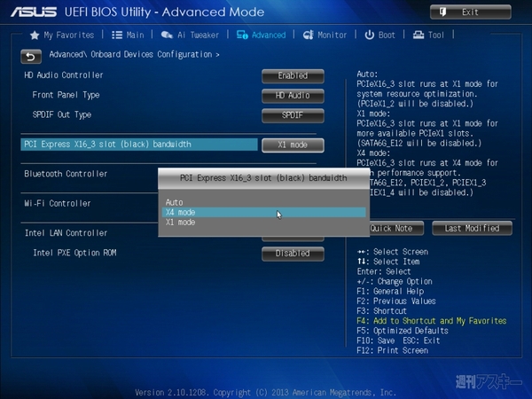Click the Advanced tab icon
The height and width of the screenshot is (399, 532).
242,35
